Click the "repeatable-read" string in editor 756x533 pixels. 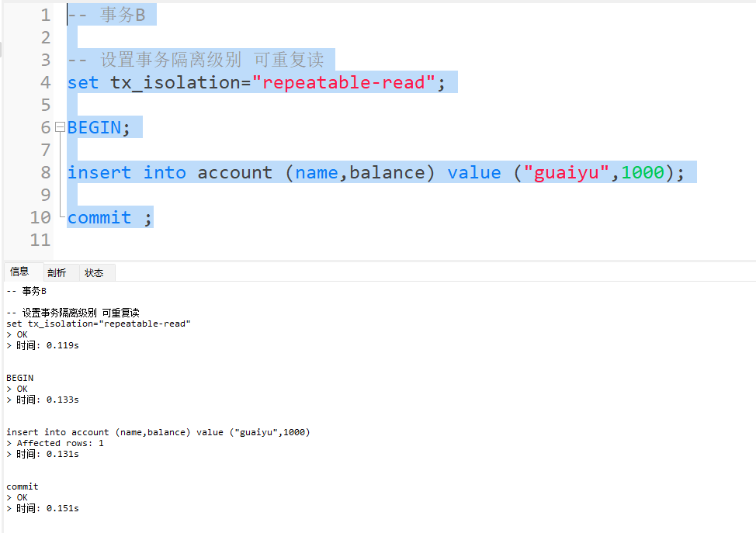coord(344,82)
